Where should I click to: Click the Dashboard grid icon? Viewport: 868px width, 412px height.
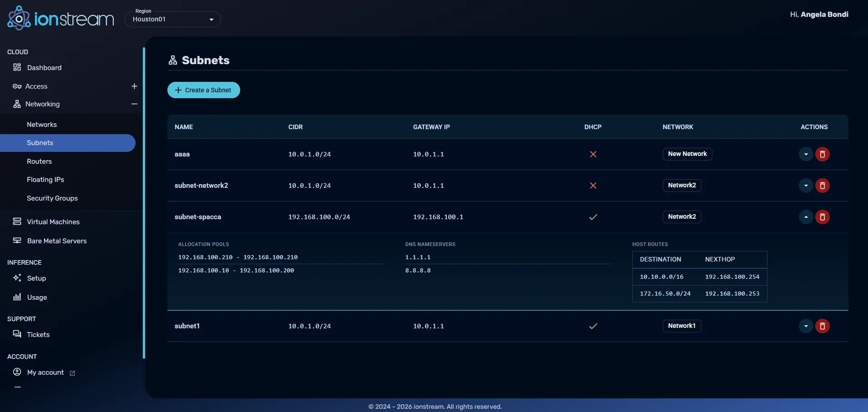tap(17, 67)
